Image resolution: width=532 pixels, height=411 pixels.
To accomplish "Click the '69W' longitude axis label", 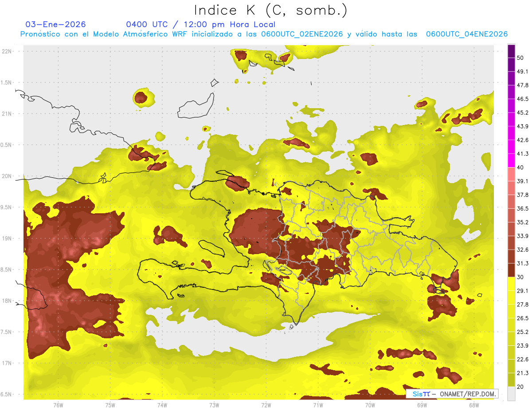I will 422,405.
